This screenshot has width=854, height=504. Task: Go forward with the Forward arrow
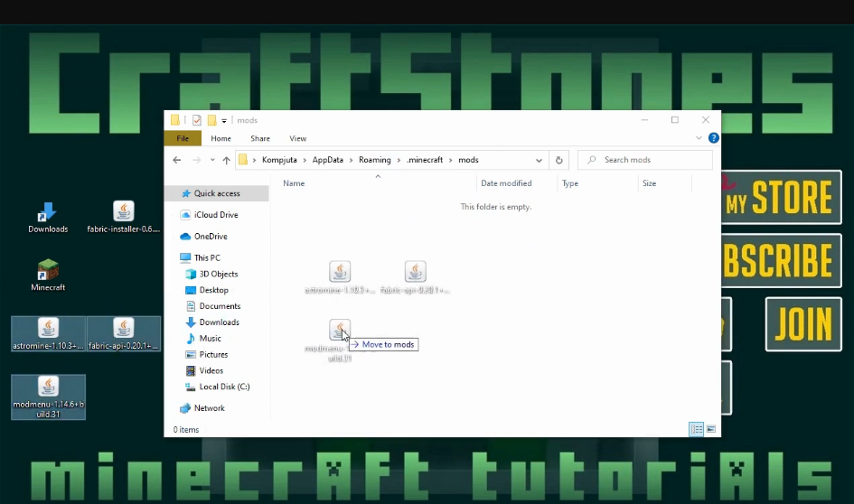click(197, 160)
